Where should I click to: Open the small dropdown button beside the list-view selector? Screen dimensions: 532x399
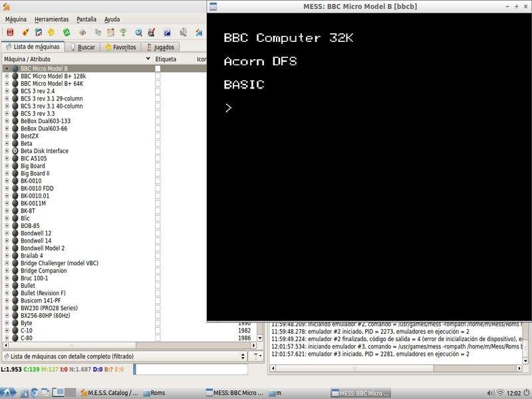tap(256, 356)
